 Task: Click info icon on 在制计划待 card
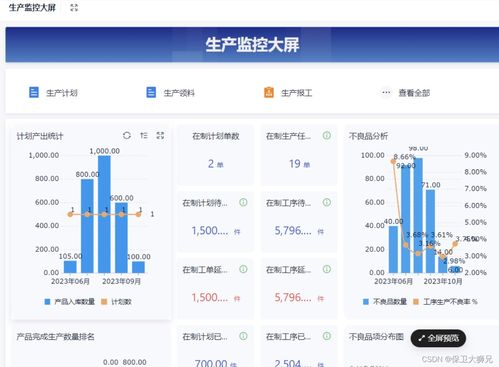click(243, 202)
